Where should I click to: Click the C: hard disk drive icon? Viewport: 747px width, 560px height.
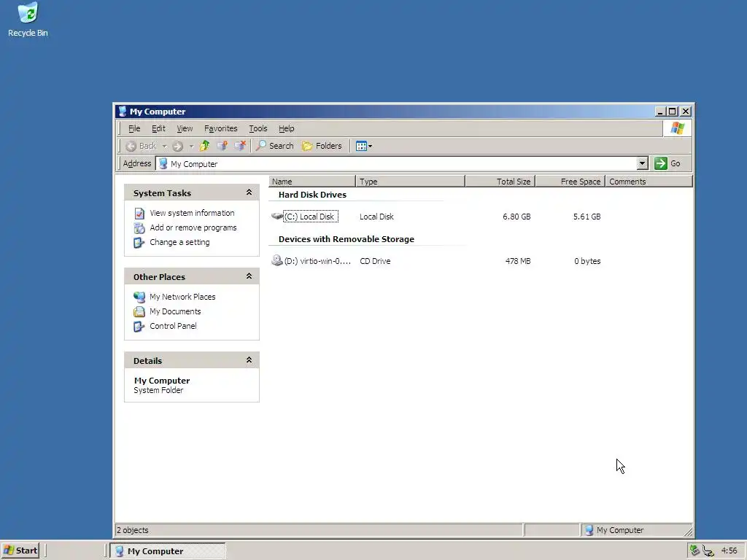pyautogui.click(x=276, y=216)
